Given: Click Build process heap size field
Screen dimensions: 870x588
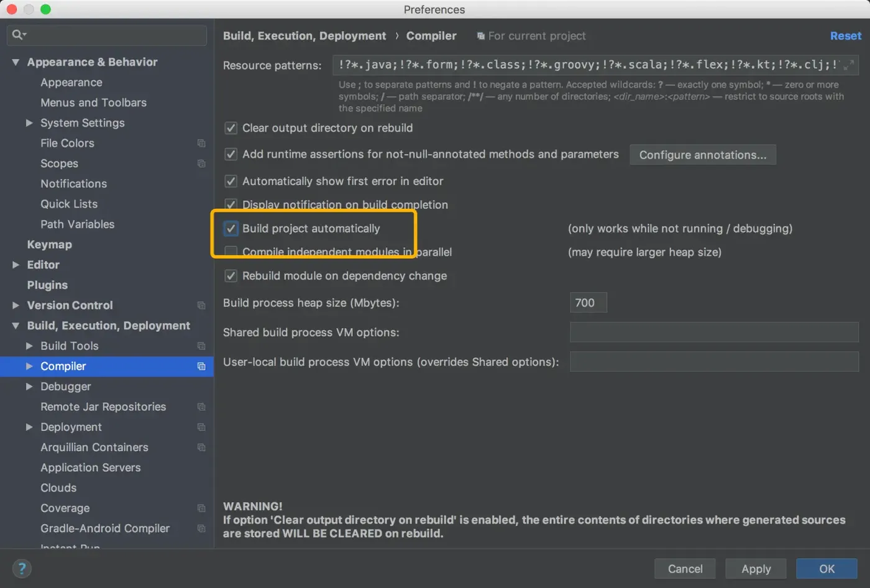Looking at the screenshot, I should click(x=588, y=303).
